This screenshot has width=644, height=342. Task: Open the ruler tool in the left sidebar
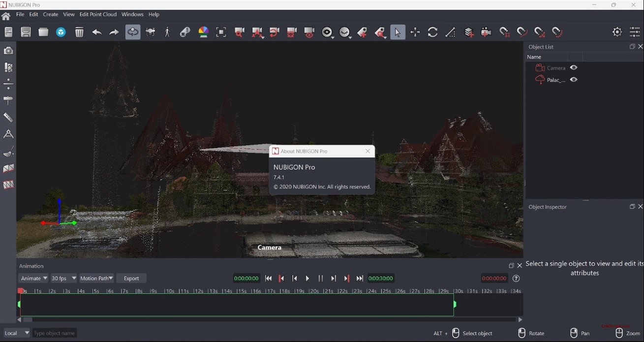click(8, 117)
